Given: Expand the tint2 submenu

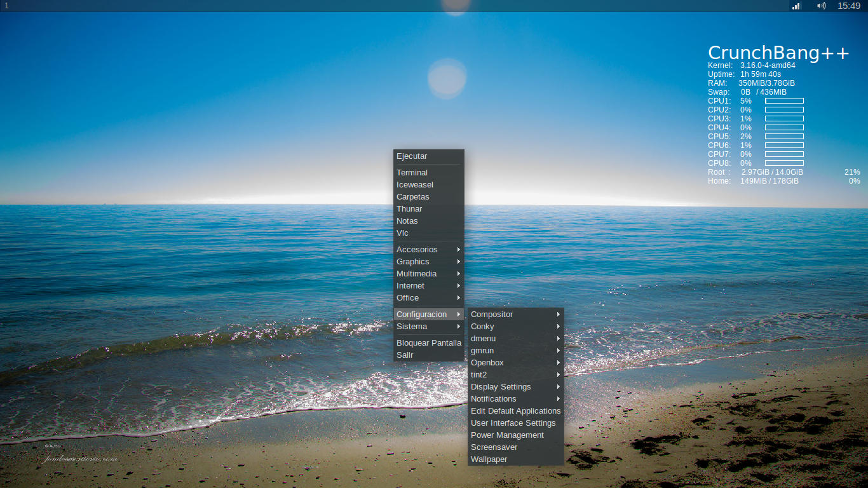Looking at the screenshot, I should [478, 374].
